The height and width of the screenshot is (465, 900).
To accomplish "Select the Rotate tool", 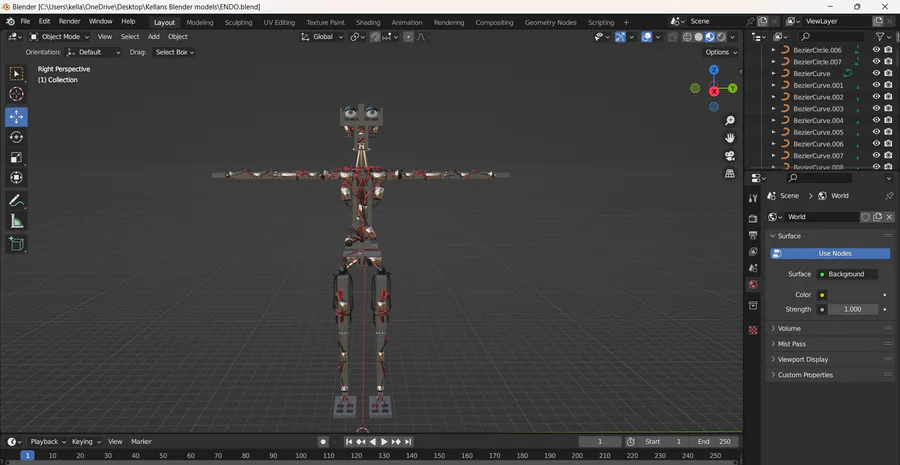I will [x=16, y=137].
